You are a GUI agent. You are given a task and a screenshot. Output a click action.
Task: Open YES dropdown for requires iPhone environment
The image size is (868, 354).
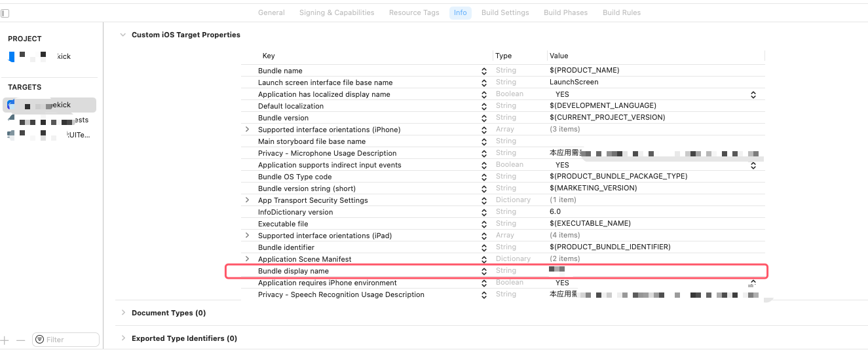tap(753, 283)
